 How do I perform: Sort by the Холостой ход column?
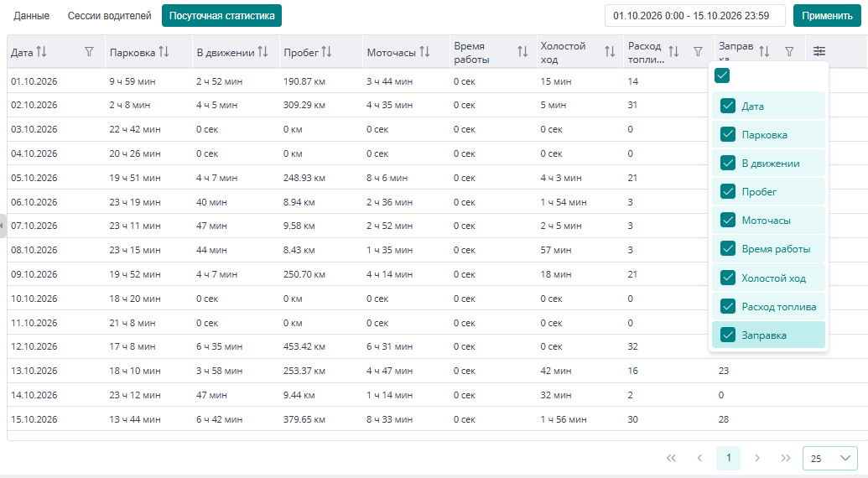610,52
